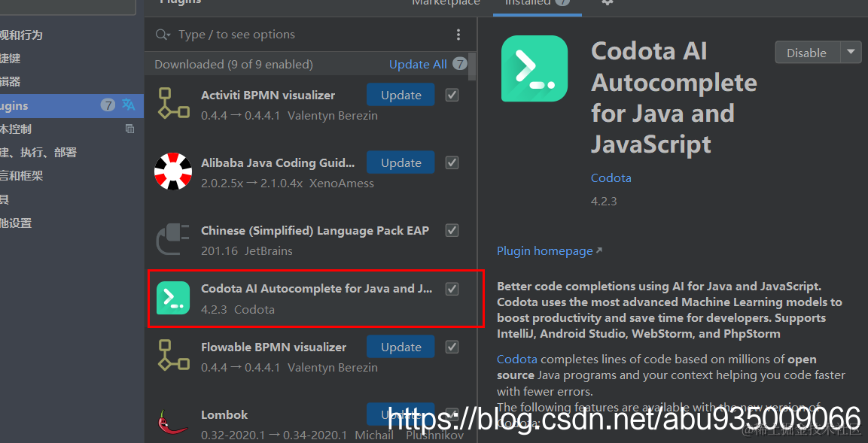Click the Codota vendor link
This screenshot has height=443, width=868.
click(x=611, y=178)
